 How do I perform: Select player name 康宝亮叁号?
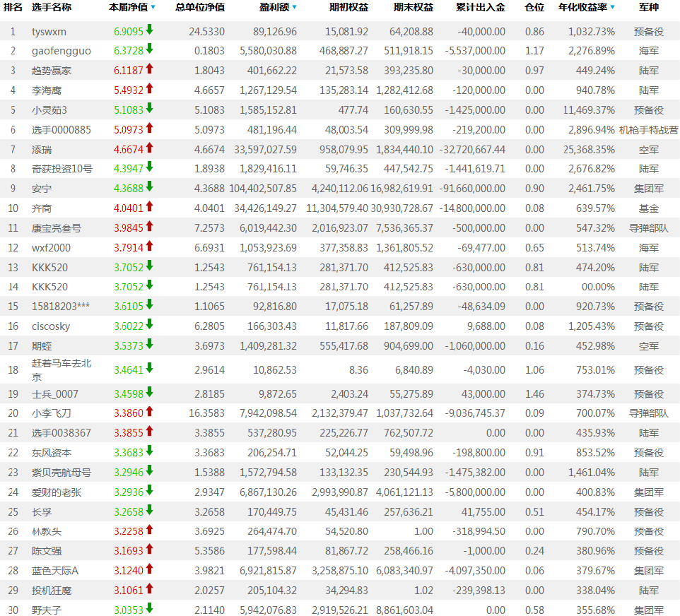point(57,228)
